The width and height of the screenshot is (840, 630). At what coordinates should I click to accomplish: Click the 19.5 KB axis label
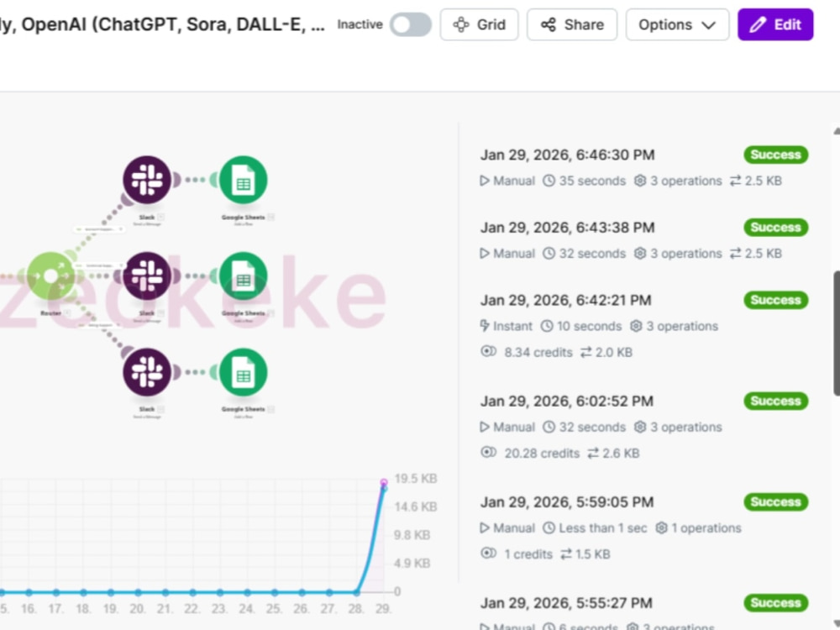415,479
